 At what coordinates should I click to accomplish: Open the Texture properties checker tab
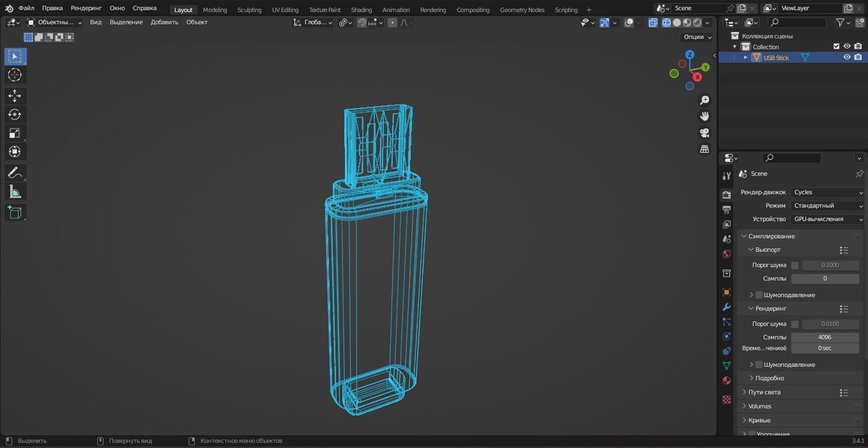[x=726, y=399]
